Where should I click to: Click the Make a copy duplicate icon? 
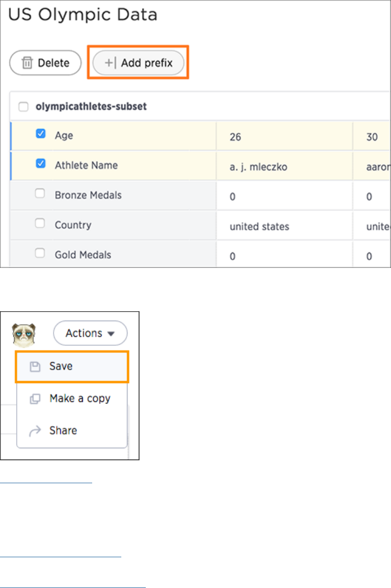35,399
